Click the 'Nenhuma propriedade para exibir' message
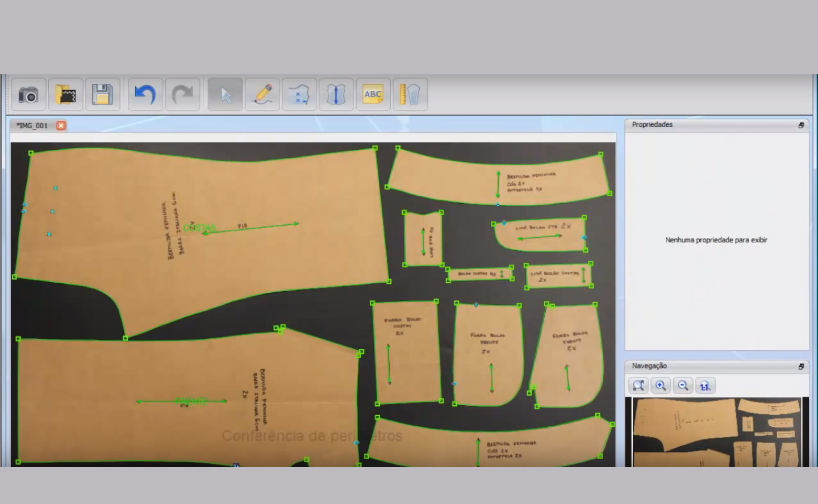818x504 pixels. point(716,240)
